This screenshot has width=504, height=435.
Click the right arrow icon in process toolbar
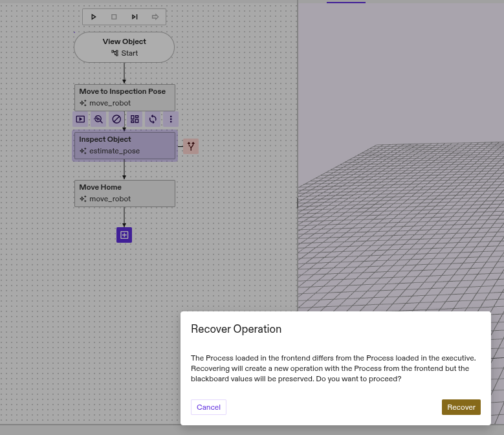[155, 17]
